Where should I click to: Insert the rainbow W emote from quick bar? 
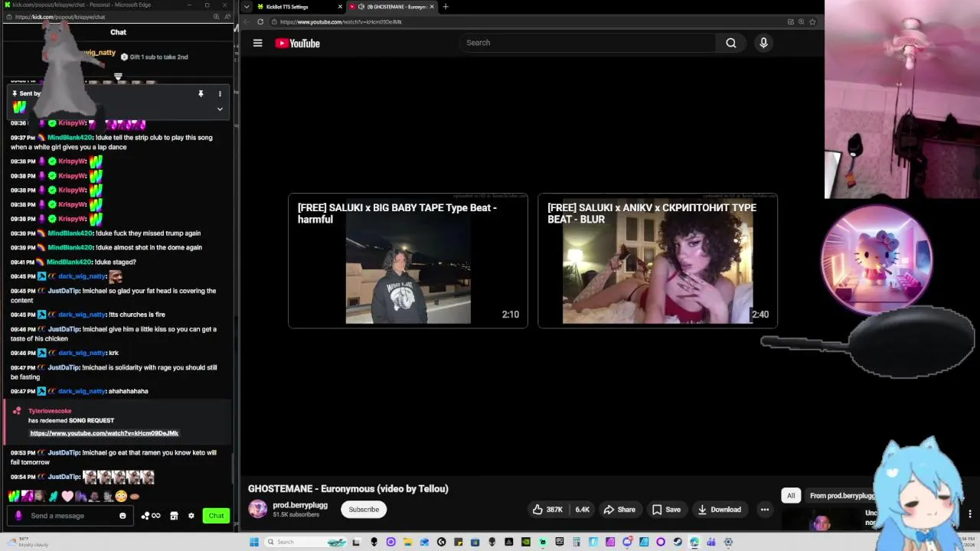click(14, 496)
